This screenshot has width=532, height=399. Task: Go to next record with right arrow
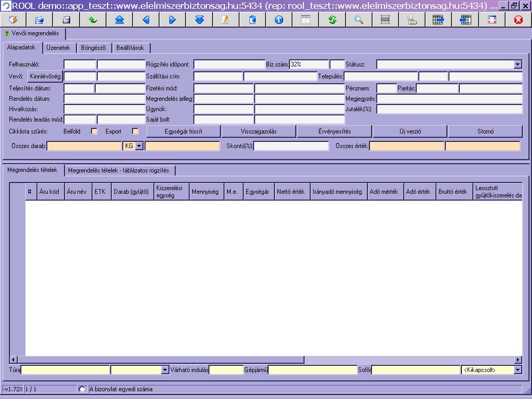[172, 20]
